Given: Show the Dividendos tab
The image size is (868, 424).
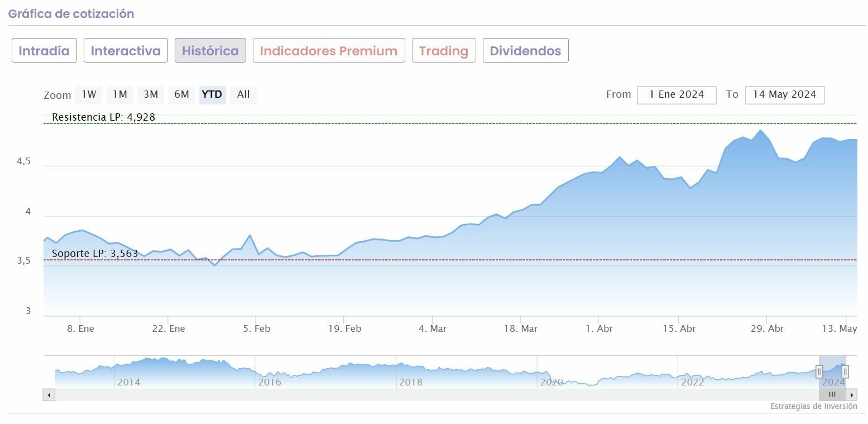Looking at the screenshot, I should click(525, 51).
